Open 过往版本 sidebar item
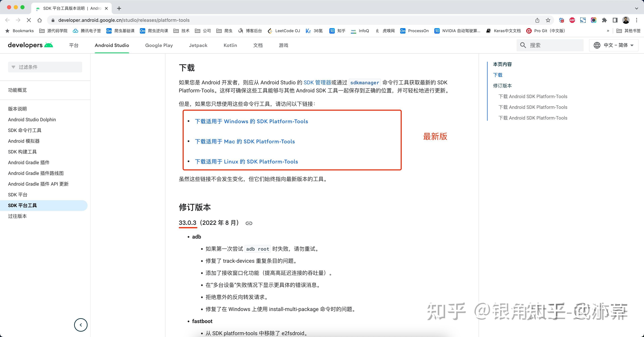The height and width of the screenshot is (337, 644). pos(17,216)
